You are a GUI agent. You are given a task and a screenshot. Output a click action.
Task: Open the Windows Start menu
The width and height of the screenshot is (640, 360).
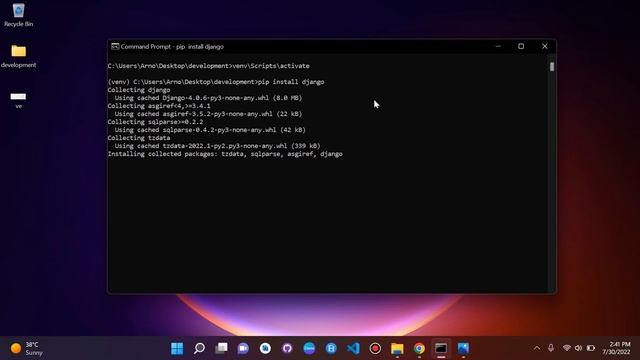[177, 348]
